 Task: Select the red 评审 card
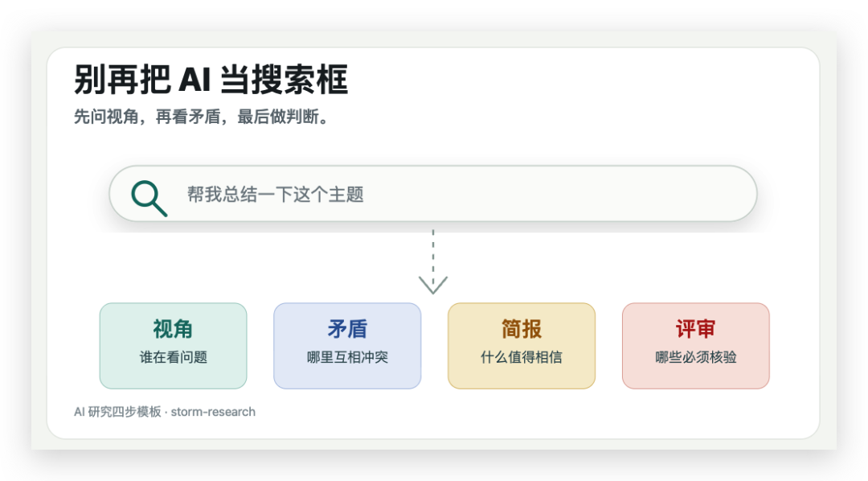696,346
